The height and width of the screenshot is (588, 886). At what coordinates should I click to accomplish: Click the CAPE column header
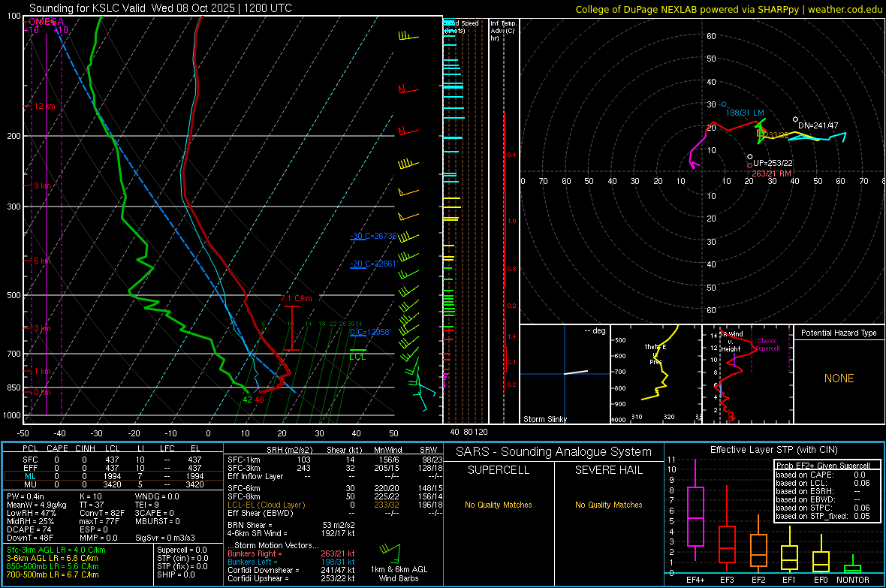(57, 448)
